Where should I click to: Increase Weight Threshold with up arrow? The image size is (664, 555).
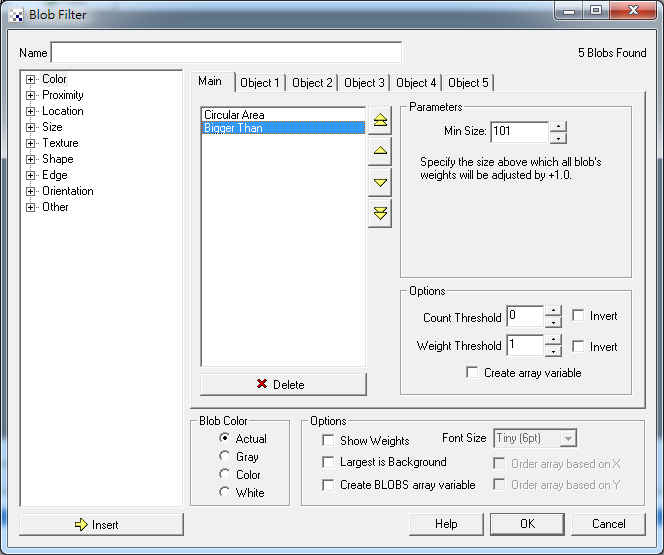553,340
